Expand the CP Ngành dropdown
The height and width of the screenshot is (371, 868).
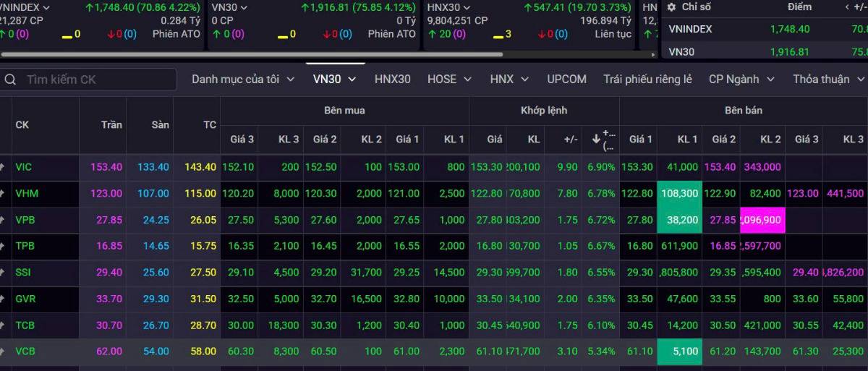click(x=741, y=80)
